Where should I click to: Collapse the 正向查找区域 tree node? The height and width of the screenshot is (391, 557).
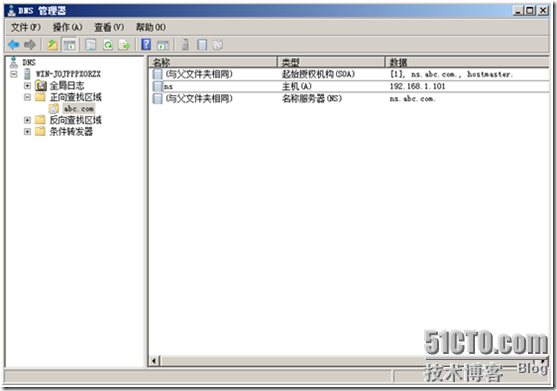pyautogui.click(x=27, y=97)
